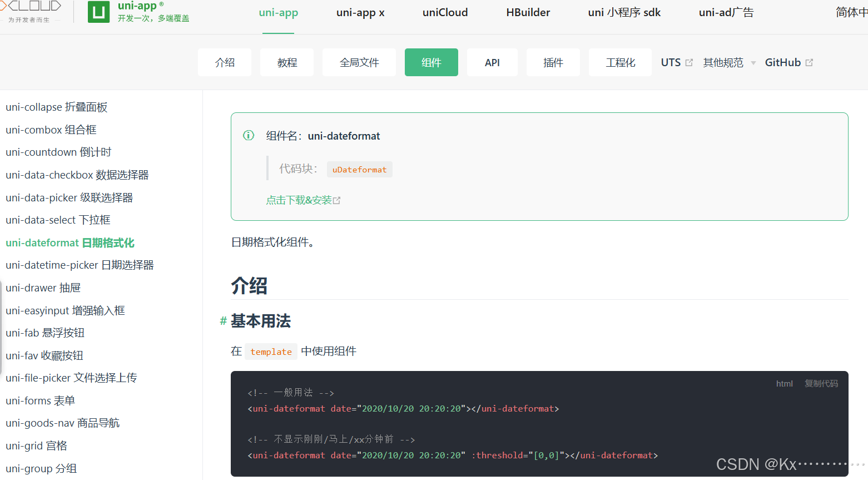Select the 介绍 sub-navigation button
The width and height of the screenshot is (868, 480).
tap(225, 62)
